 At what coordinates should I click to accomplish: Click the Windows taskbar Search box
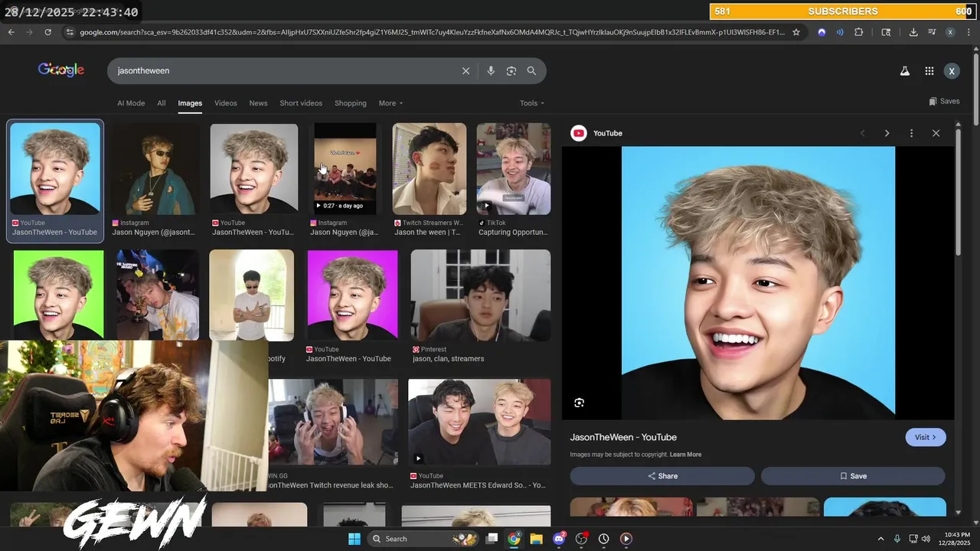click(423, 539)
